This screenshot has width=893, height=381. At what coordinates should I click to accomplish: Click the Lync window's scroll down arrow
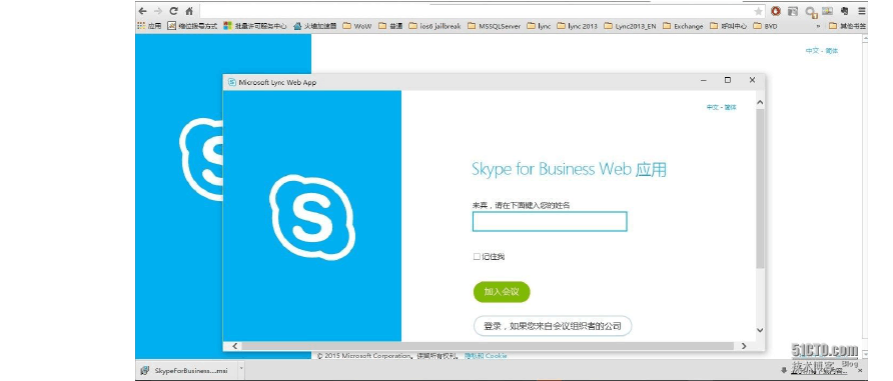pos(760,330)
